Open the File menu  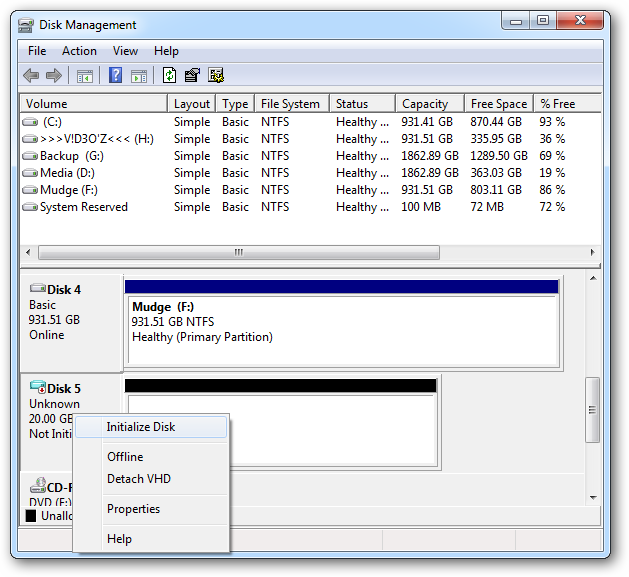tap(37, 51)
